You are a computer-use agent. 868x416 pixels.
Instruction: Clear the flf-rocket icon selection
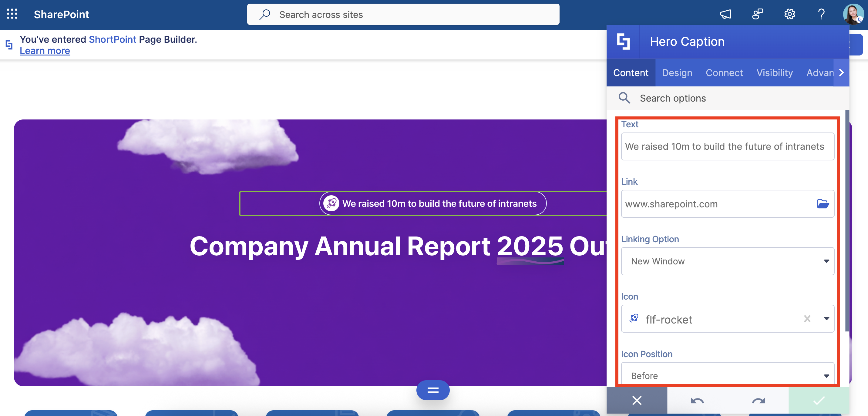[807, 319]
